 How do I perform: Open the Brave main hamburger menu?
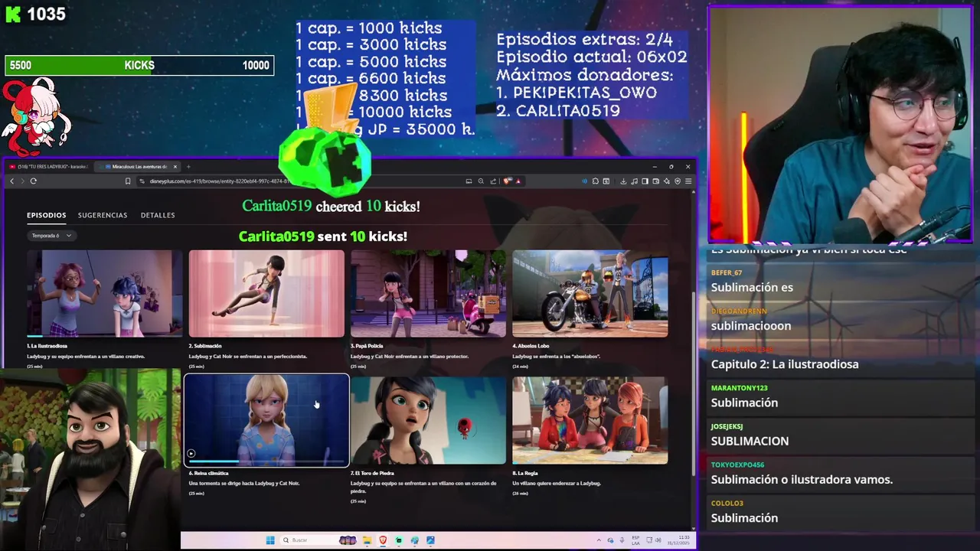[688, 181]
